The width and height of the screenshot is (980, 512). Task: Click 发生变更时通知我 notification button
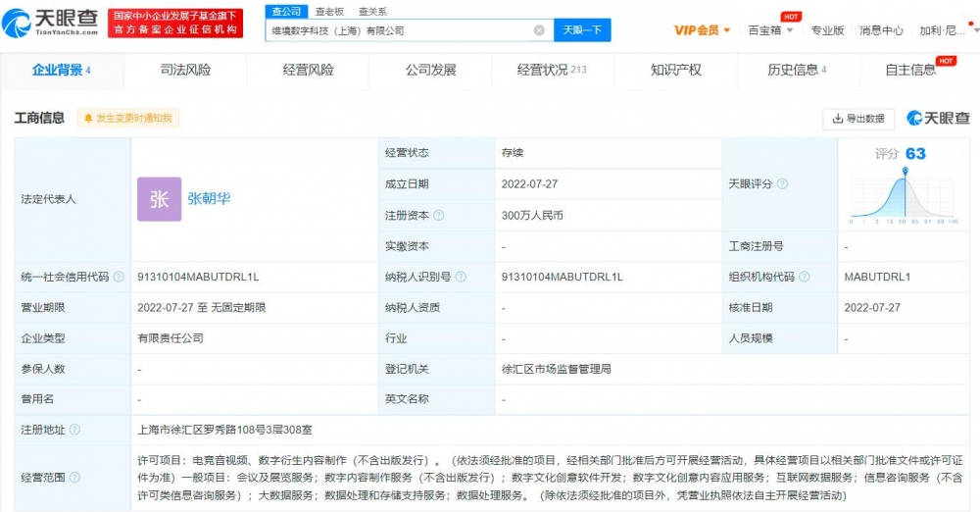tap(128, 119)
